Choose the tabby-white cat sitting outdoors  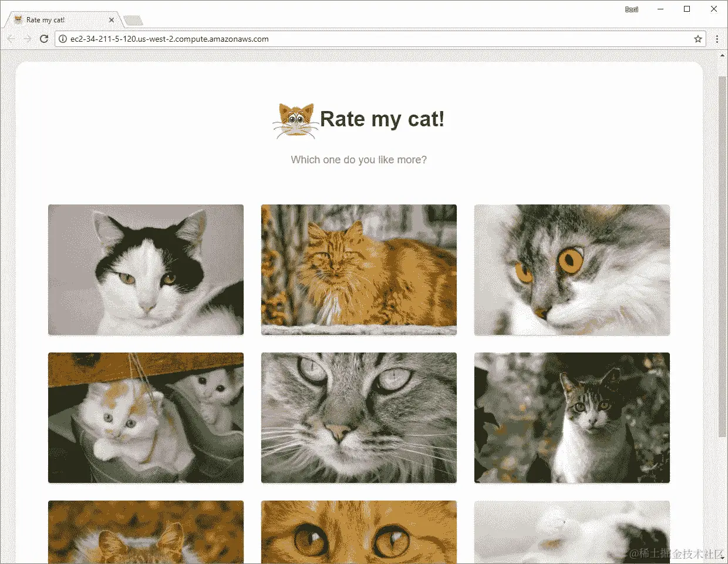[572, 418]
